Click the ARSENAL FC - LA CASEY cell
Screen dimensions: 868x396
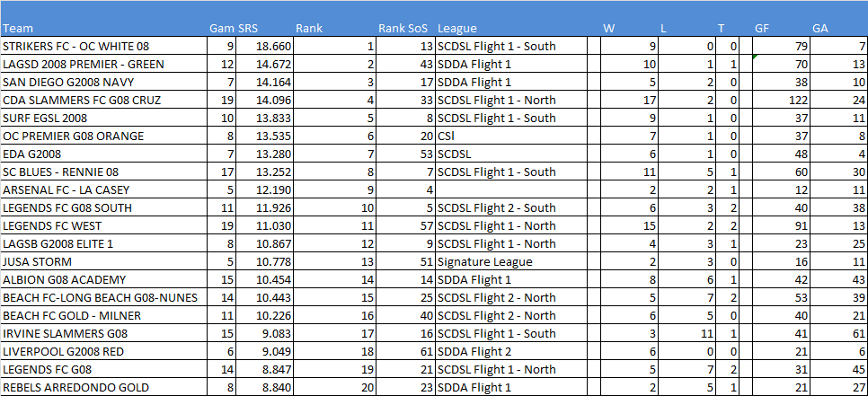pos(103,190)
